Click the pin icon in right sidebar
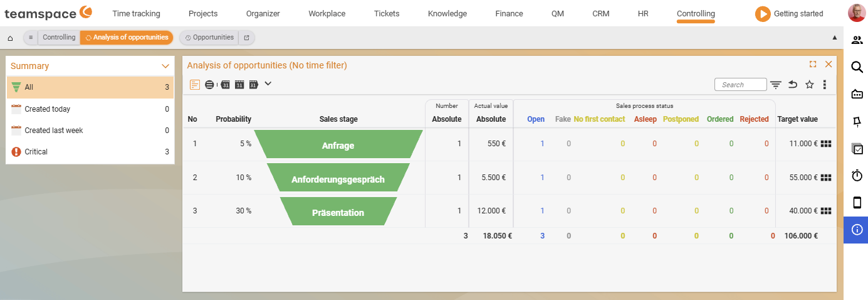 tap(857, 121)
